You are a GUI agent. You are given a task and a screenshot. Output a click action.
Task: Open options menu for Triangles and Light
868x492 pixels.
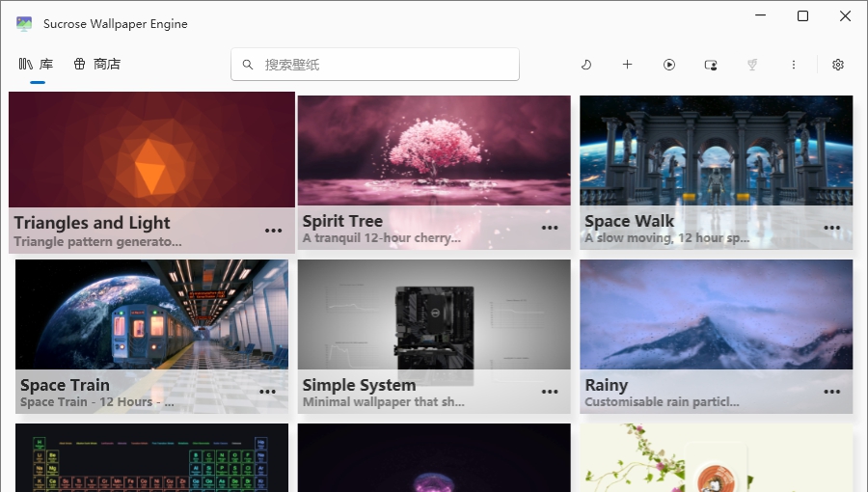point(273,231)
